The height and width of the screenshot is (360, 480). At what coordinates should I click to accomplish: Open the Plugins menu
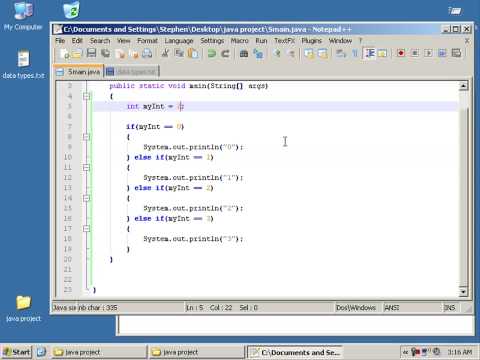(312, 41)
